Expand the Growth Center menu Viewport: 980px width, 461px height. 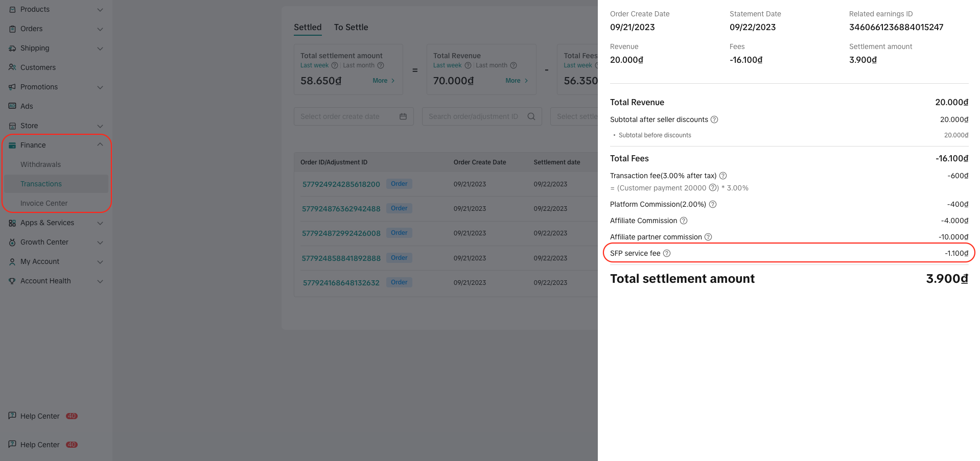coord(100,242)
